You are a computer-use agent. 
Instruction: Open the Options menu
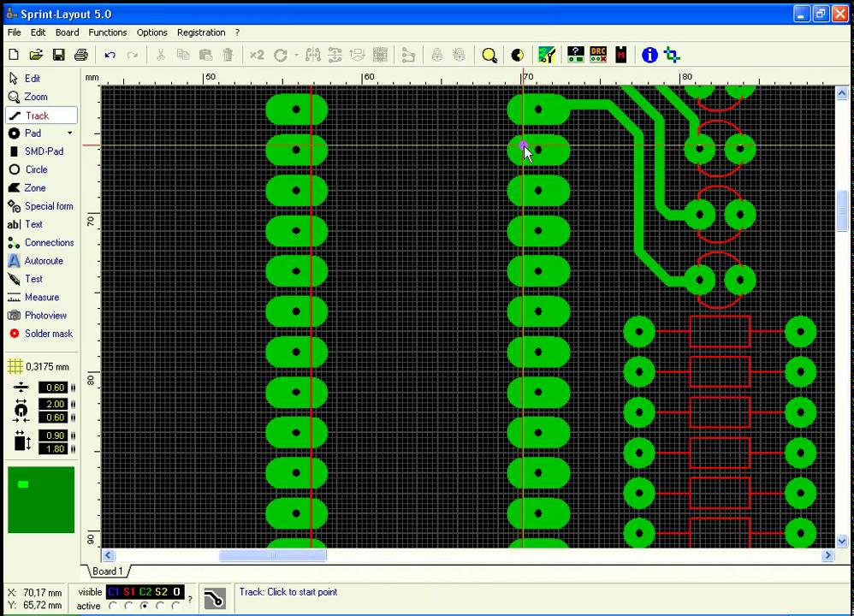pos(152,33)
